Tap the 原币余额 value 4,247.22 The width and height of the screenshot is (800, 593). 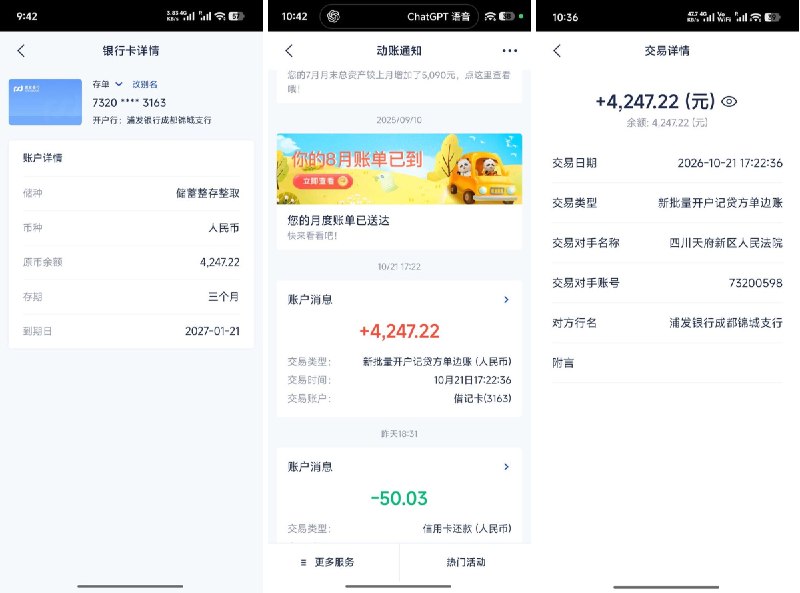tap(219, 262)
